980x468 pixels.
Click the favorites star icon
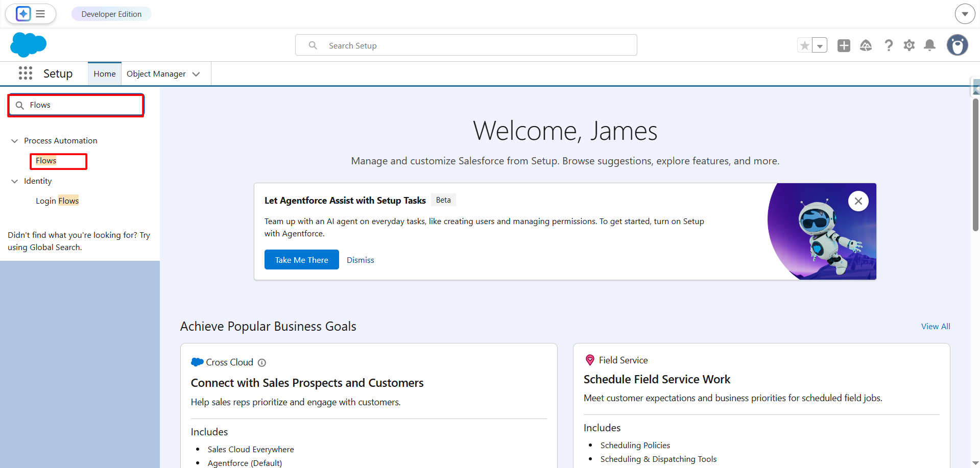pos(804,45)
